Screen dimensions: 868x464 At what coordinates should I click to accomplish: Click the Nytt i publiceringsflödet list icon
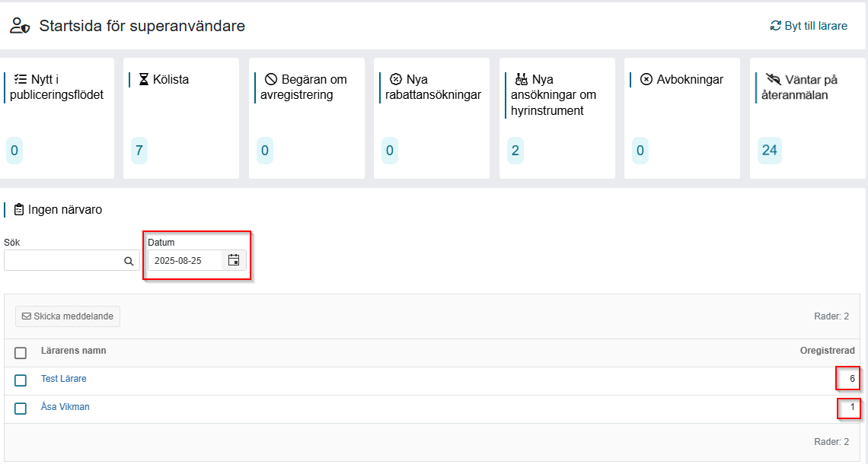[21, 79]
